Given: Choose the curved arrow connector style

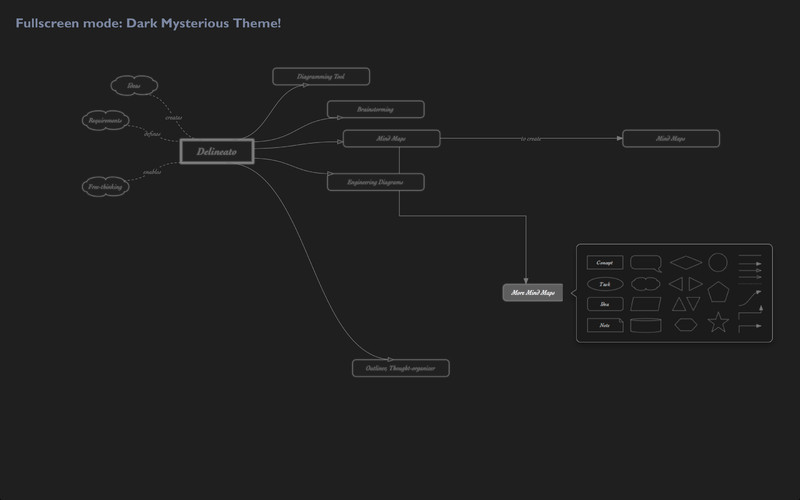Looking at the screenshot, I should [x=750, y=298].
